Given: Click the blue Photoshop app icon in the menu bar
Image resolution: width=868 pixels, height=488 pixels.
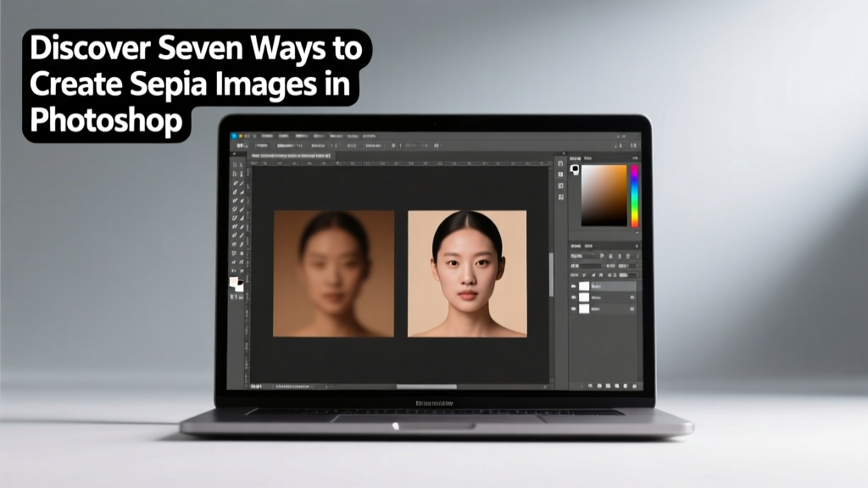Looking at the screenshot, I should coord(234,136).
